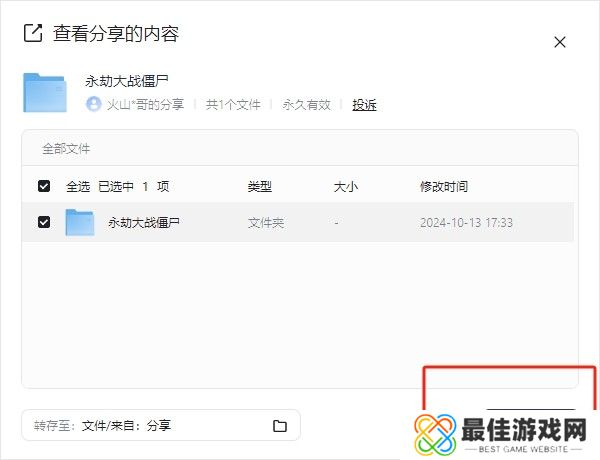Open the destination folder picker icon

point(280,426)
